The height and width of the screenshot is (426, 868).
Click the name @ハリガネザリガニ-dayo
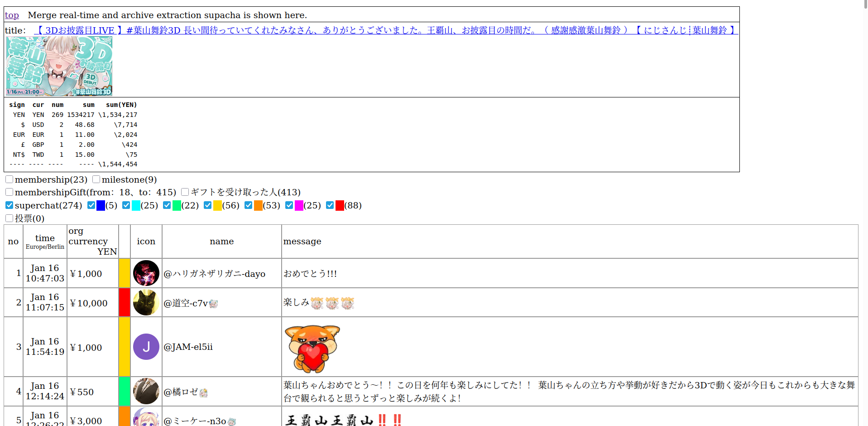pos(215,274)
